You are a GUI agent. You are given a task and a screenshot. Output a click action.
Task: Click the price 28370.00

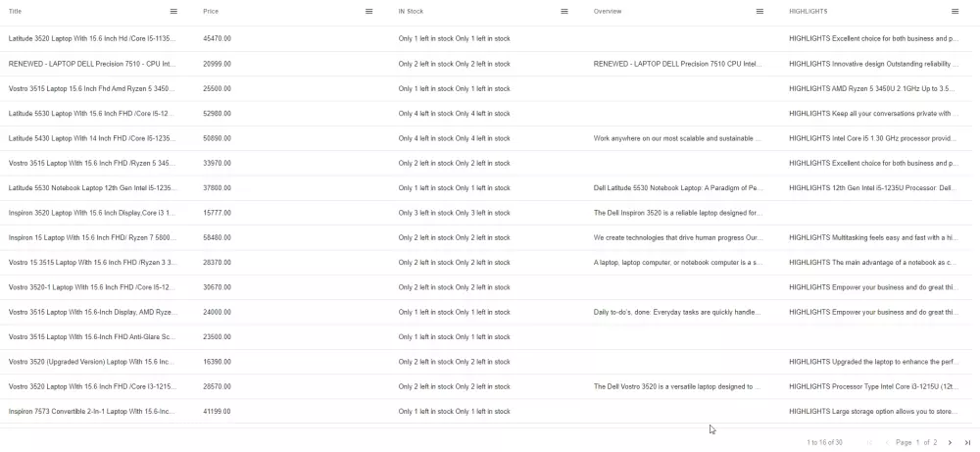click(x=217, y=263)
